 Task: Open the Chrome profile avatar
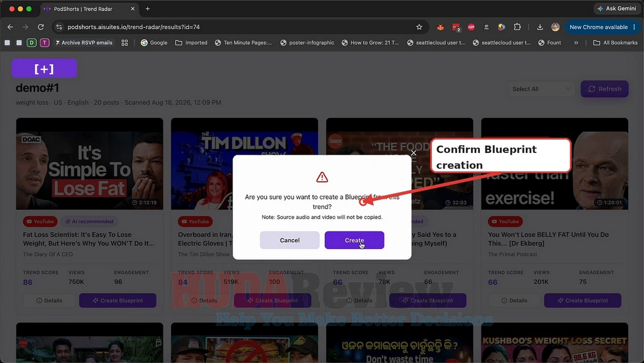pos(555,27)
